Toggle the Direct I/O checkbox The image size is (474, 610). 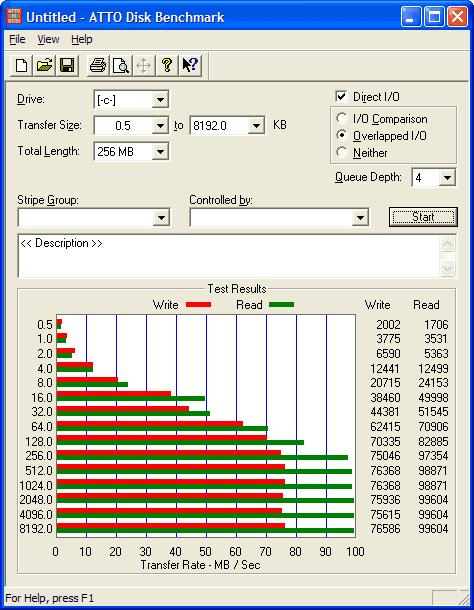(341, 96)
